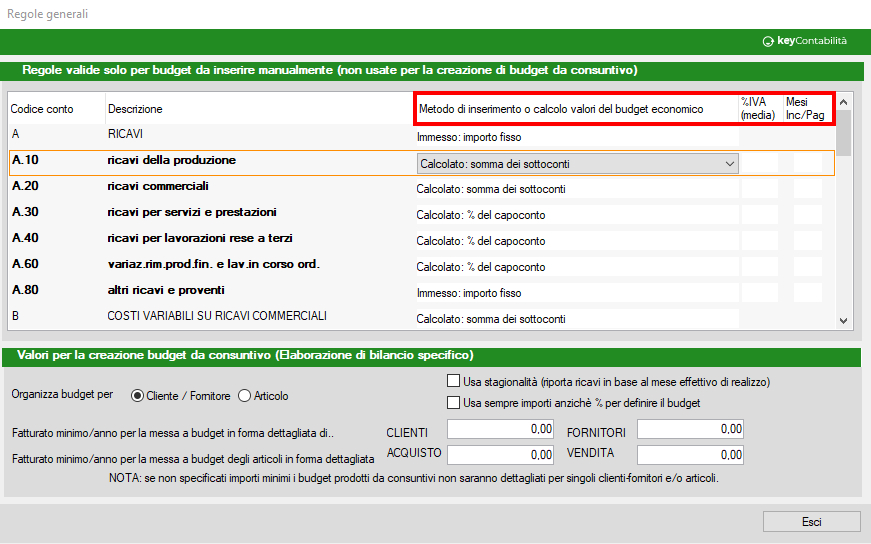Click method cell for A.40 row

[577, 242]
